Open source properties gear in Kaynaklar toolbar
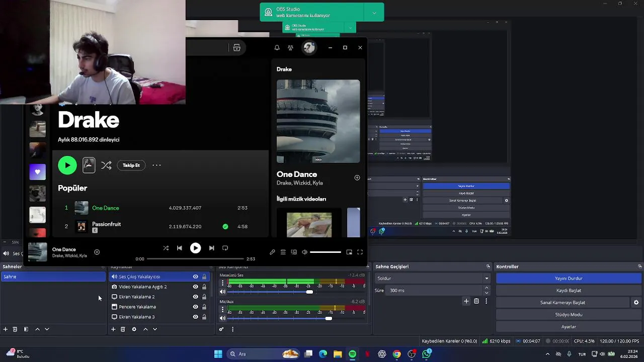The image size is (644, 362). click(134, 329)
